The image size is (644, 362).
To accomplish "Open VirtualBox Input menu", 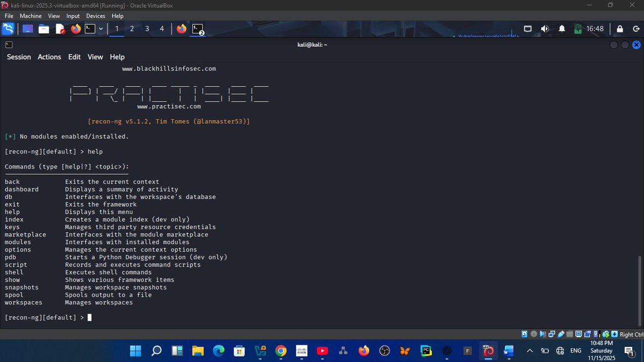I will tap(73, 16).
